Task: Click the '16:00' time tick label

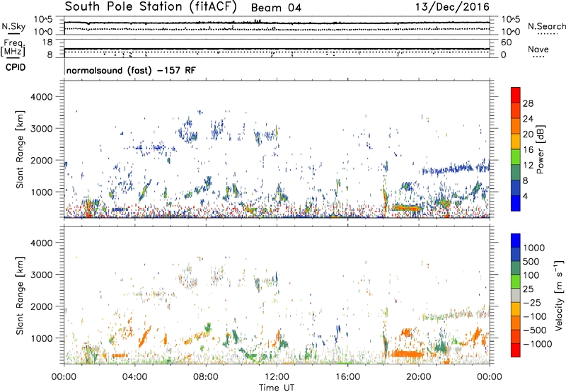Action: point(347,377)
